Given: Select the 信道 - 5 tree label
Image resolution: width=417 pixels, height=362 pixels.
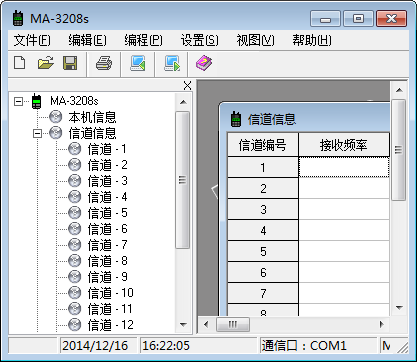Looking at the screenshot, I should tap(107, 213).
